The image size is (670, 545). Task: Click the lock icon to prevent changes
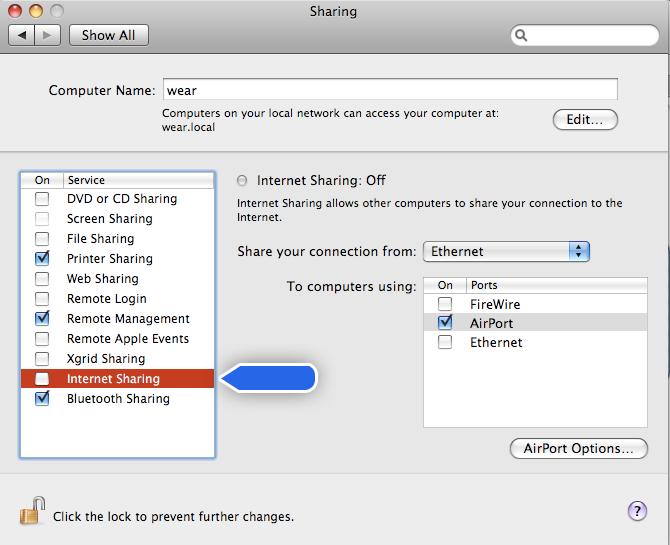pyautogui.click(x=32, y=513)
